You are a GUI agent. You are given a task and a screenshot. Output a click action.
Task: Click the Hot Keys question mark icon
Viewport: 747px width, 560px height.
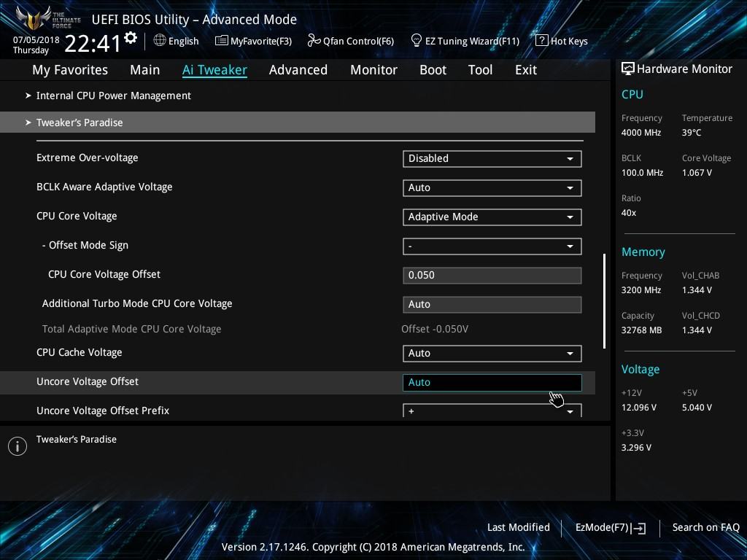pos(542,41)
